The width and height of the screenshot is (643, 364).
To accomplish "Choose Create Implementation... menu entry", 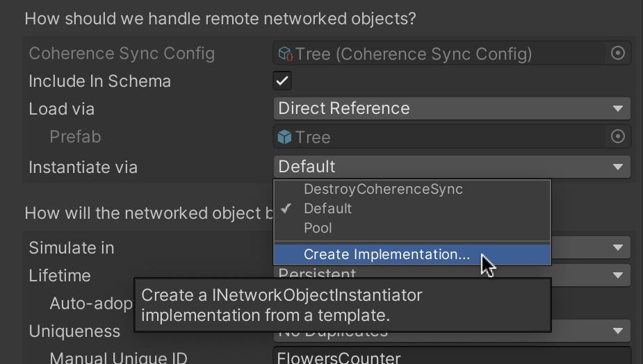I will click(386, 254).
